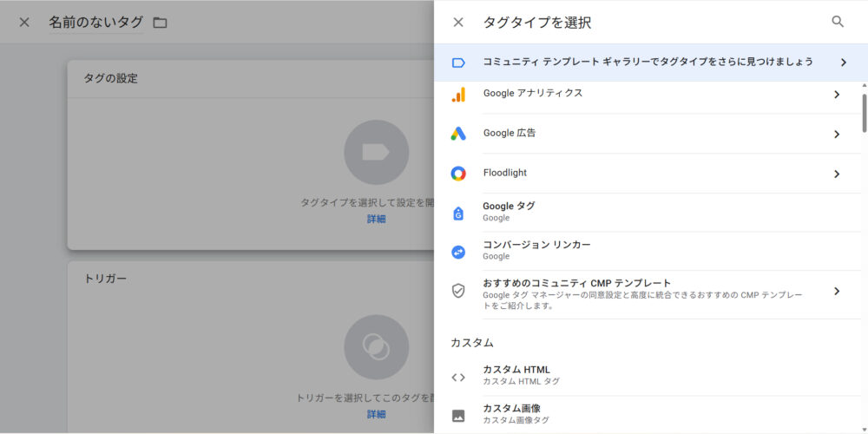Click the CMP template shield icon
The width and height of the screenshot is (868, 434).
pyautogui.click(x=458, y=291)
